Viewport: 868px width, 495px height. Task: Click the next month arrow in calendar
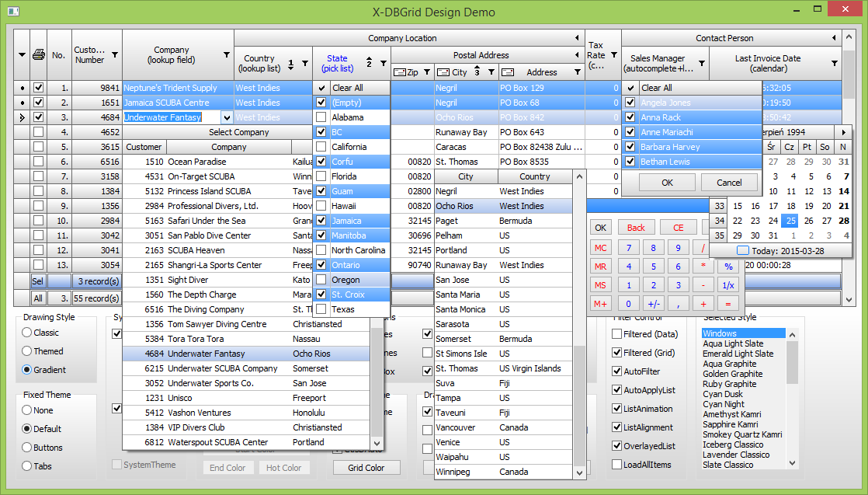coord(844,132)
